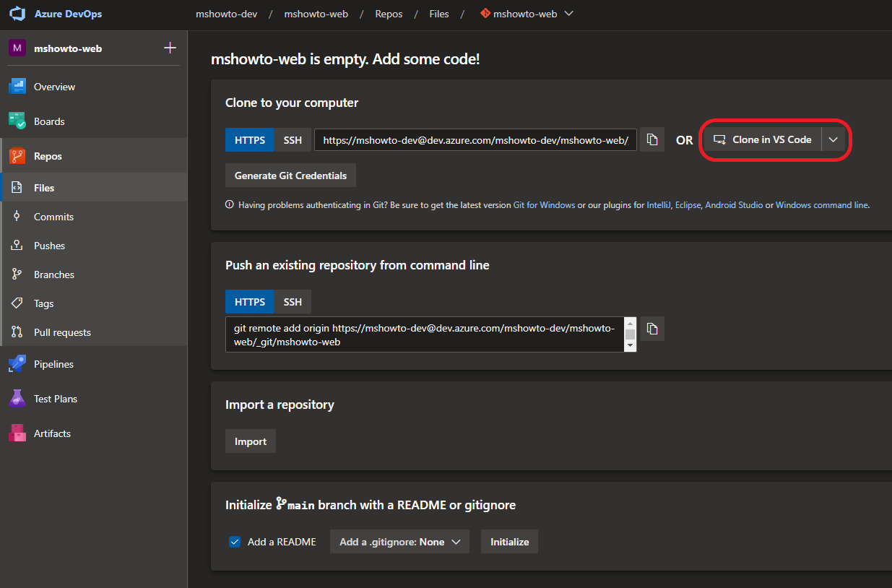Click the info icon beside authentication help
Screen dimensions: 892x588
(230, 205)
